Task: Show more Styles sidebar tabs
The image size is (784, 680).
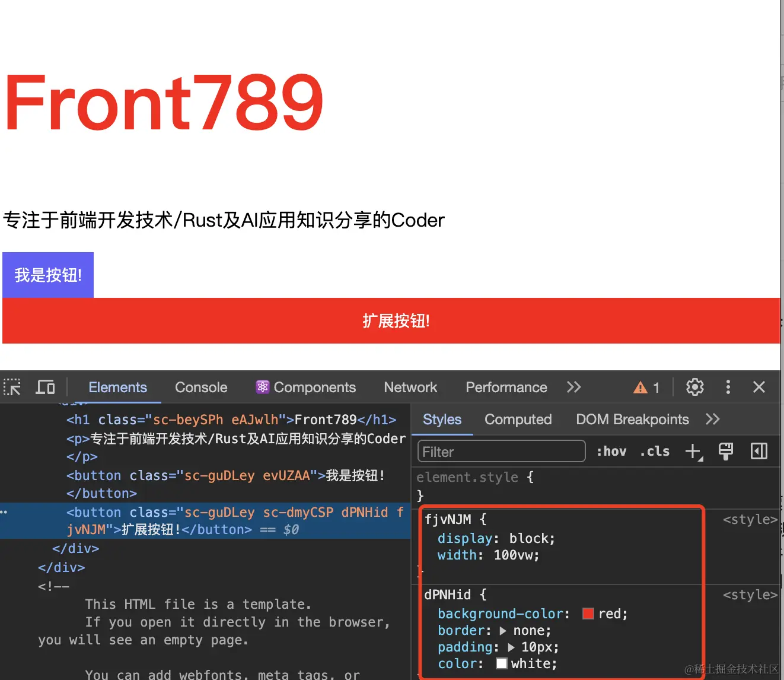Action: click(713, 420)
